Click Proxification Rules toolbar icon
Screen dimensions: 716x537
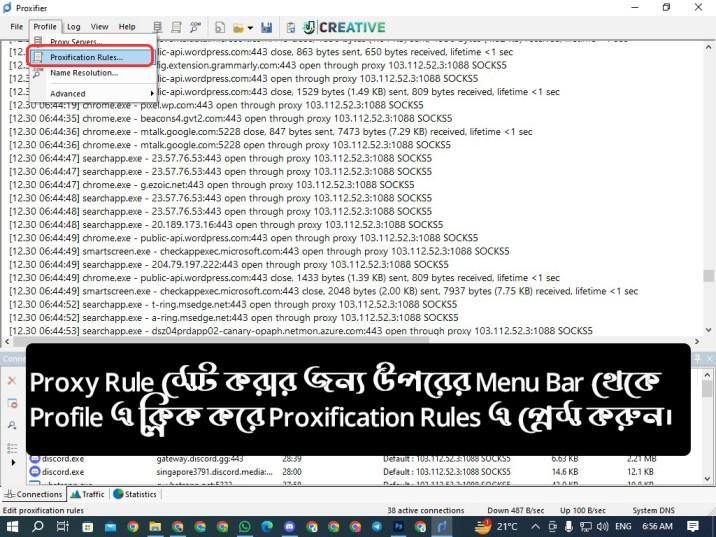click(176, 27)
